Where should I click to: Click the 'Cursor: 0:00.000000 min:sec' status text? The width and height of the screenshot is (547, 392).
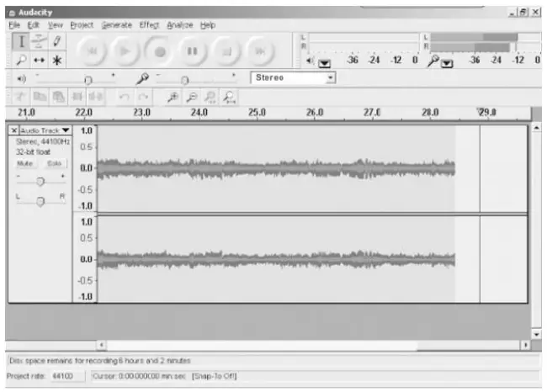coord(139,376)
